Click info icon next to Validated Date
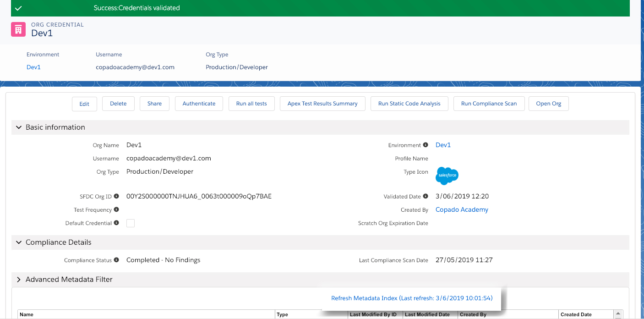Viewport: 644px width, 319px height. pos(426,196)
